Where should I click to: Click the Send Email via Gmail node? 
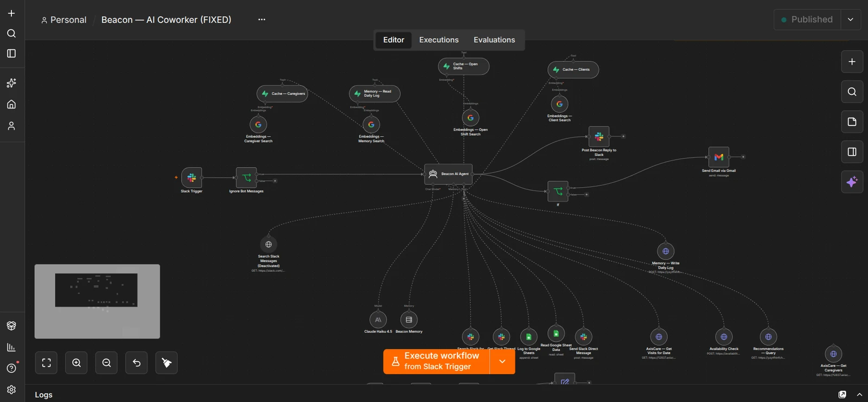719,157
